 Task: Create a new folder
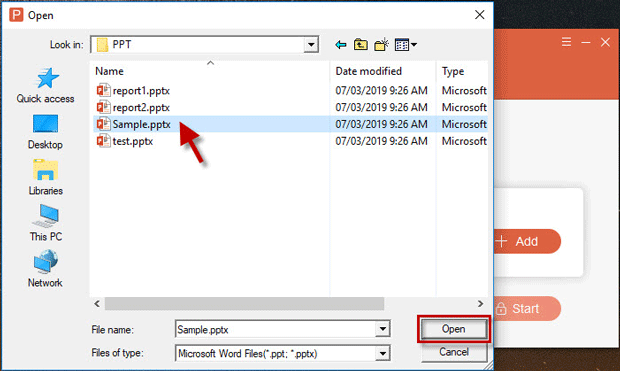[x=381, y=45]
